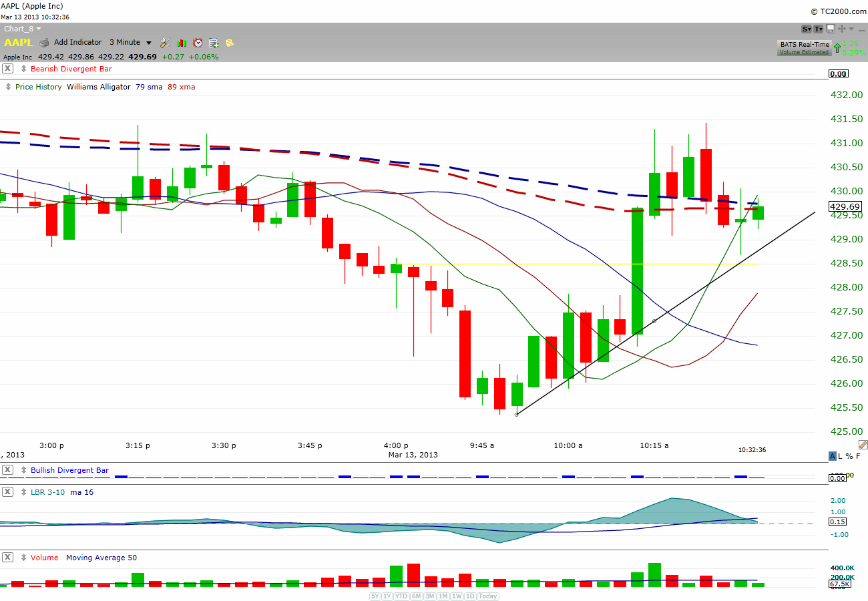Viewport: 868px width, 601px height.
Task: Click the 79 sma label
Action: pyautogui.click(x=149, y=87)
